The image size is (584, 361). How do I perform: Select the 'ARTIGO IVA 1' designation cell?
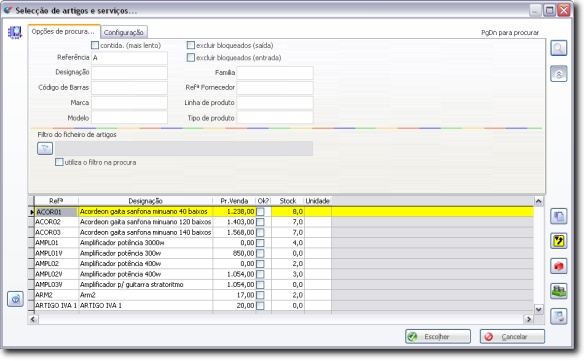146,305
